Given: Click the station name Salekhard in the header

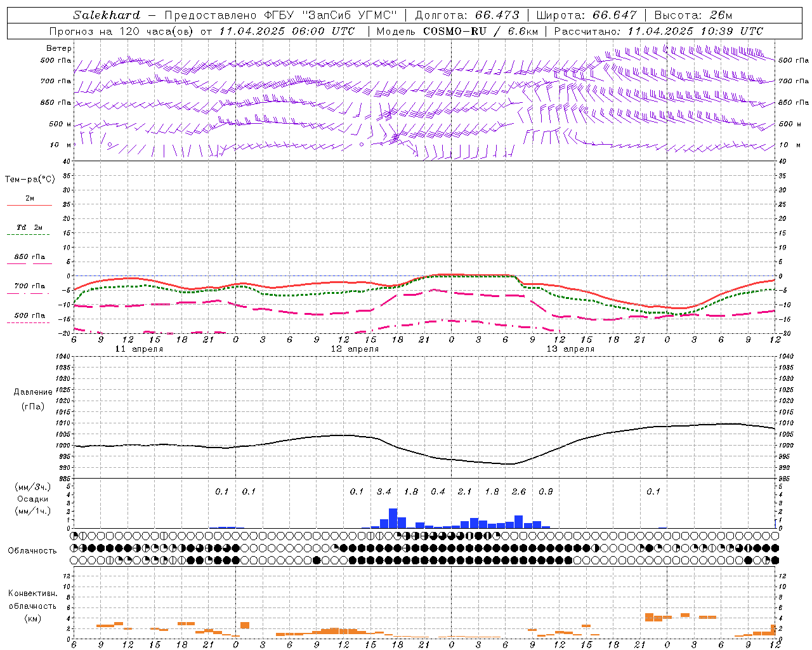Looking at the screenshot, I should pyautogui.click(x=106, y=15).
